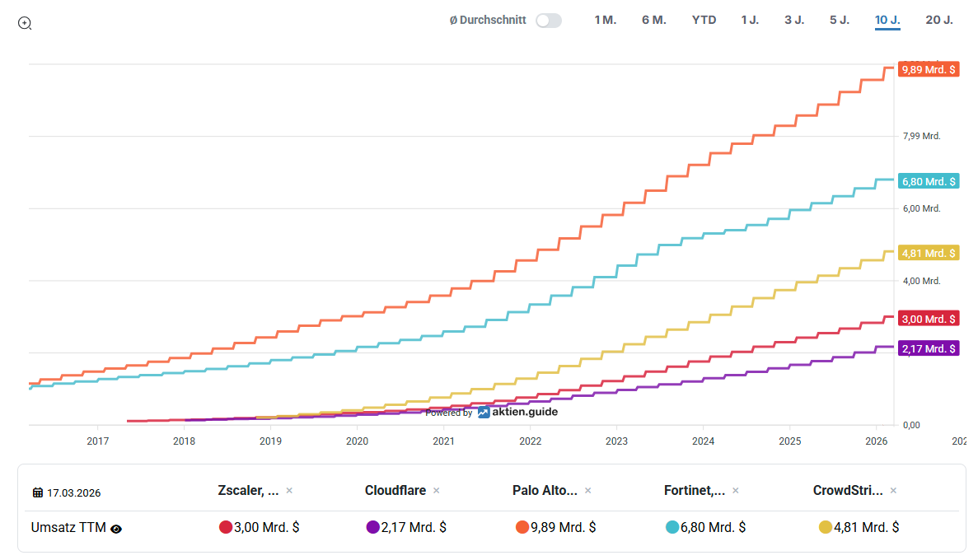Remove CrowdStrike from the comparison
Image resolution: width=978 pixels, height=560 pixels.
point(893,491)
